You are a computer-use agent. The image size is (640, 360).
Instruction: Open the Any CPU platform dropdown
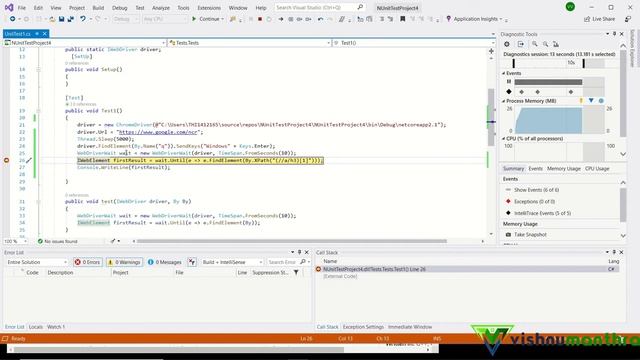click(165, 19)
